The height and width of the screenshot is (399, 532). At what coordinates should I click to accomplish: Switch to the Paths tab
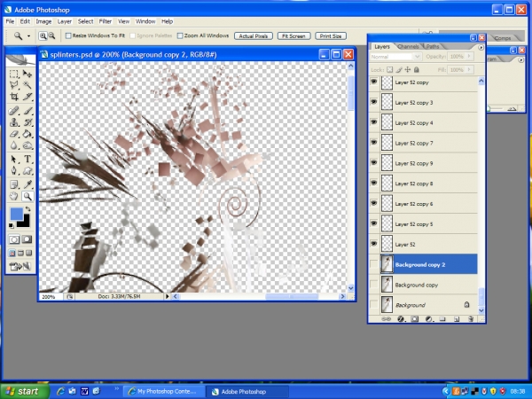click(x=433, y=46)
